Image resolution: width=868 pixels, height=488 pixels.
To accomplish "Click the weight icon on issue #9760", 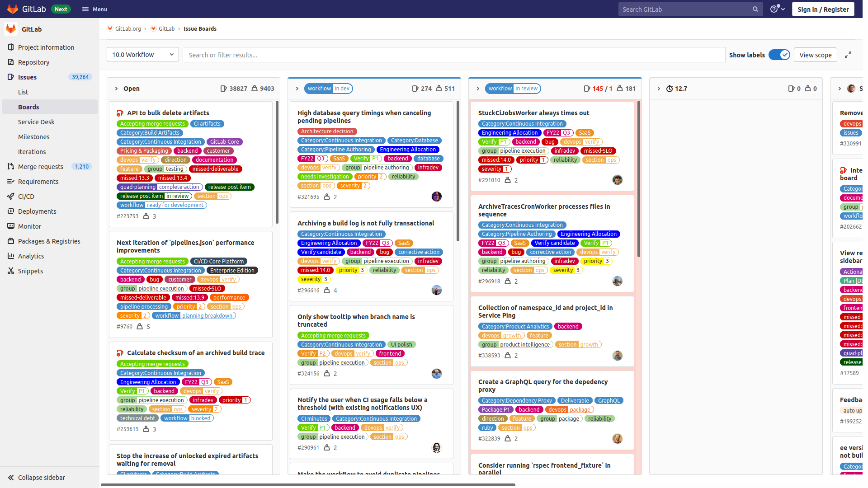I will point(140,326).
